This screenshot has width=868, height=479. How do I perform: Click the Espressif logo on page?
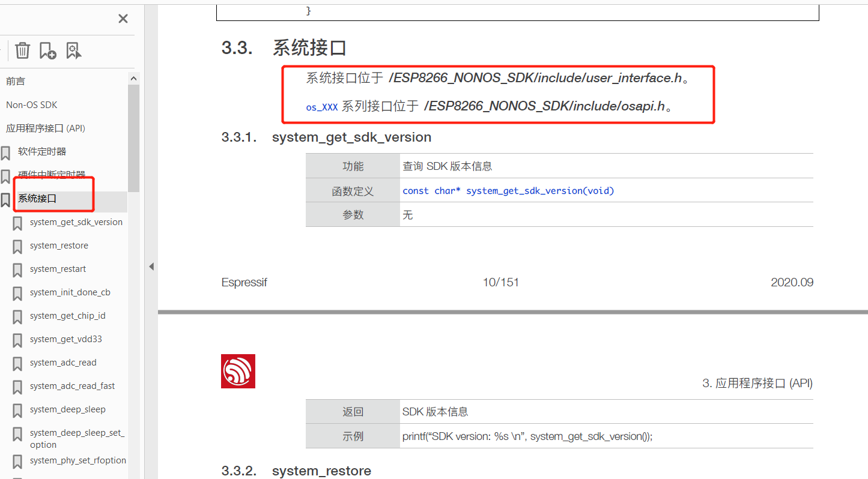point(238,371)
